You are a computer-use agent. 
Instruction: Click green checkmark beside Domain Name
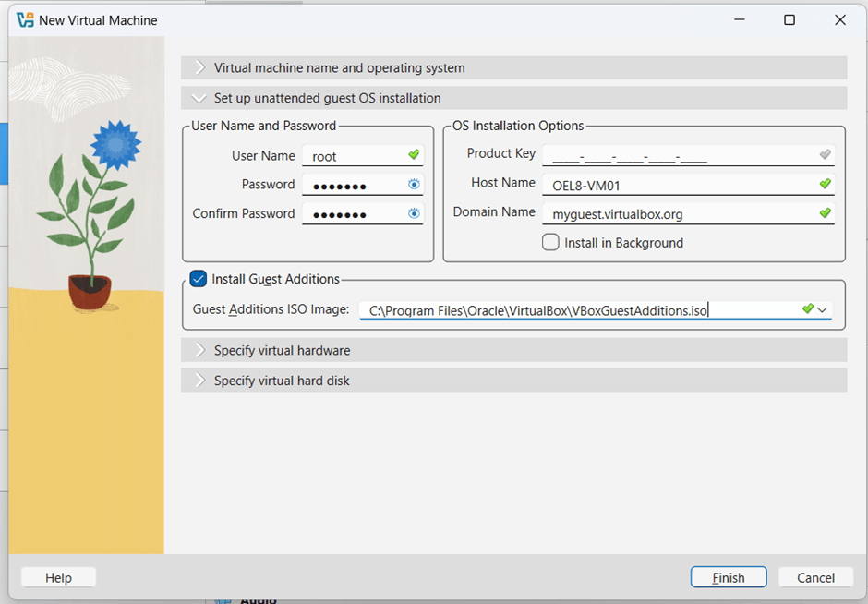coord(825,212)
